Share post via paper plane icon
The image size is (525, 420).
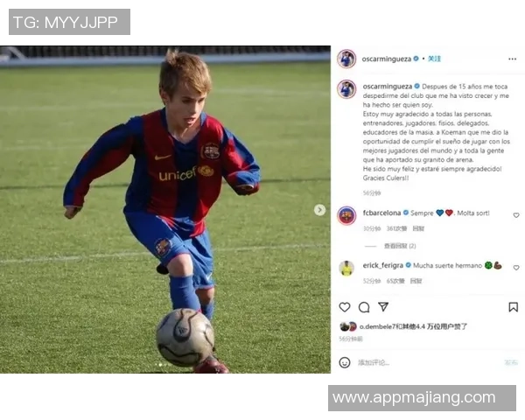coord(383,307)
